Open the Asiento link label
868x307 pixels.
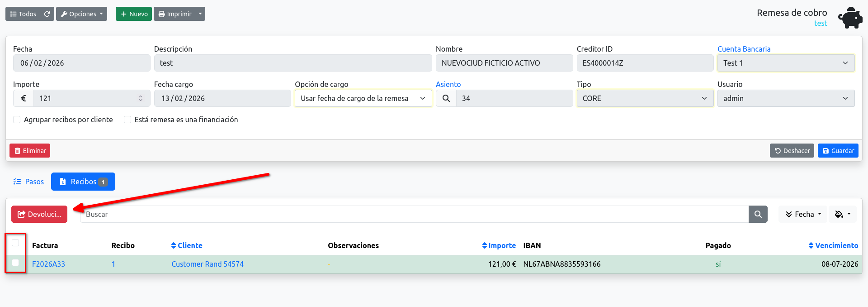pyautogui.click(x=448, y=84)
